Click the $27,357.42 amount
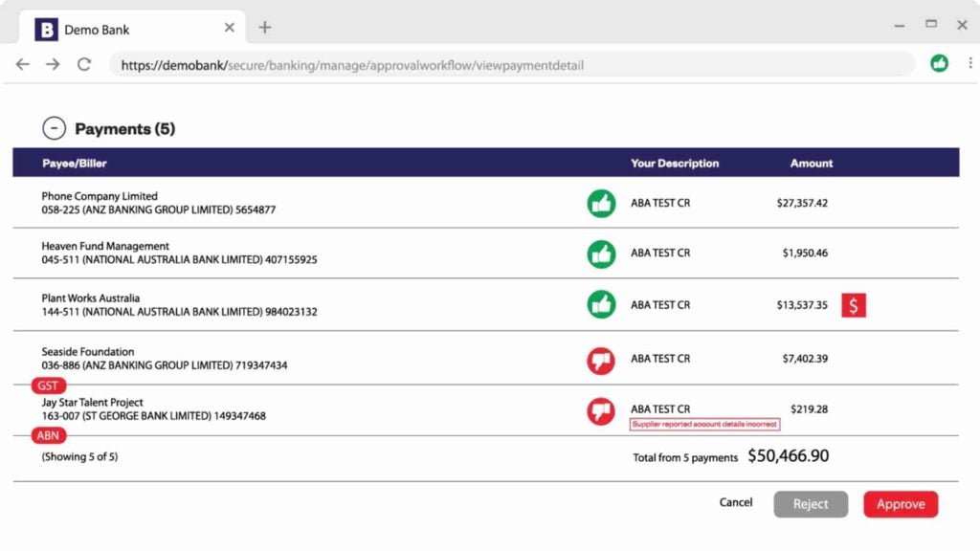The image size is (980, 551). (x=802, y=203)
